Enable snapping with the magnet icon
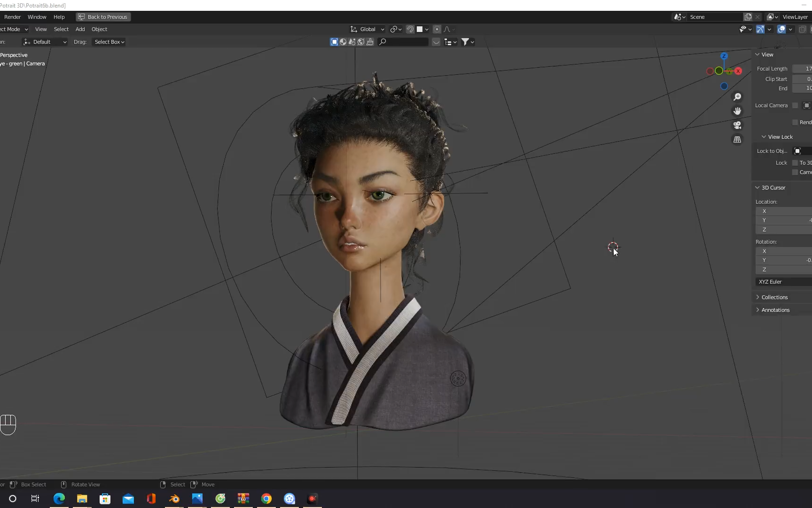 [410, 29]
